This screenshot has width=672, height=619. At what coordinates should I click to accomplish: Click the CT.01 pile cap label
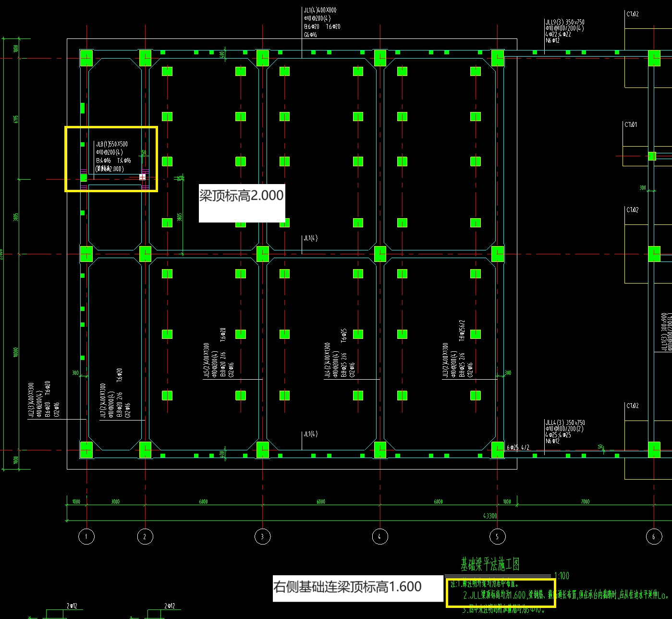631,124
